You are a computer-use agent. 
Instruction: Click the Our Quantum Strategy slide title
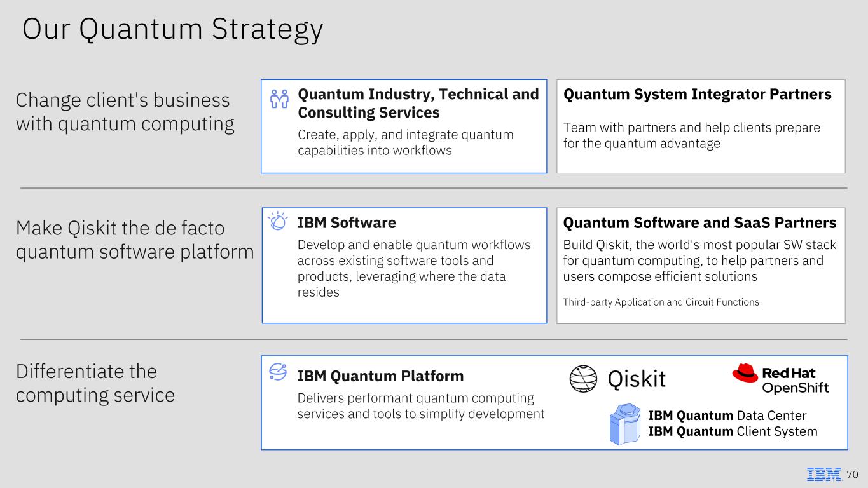click(172, 30)
